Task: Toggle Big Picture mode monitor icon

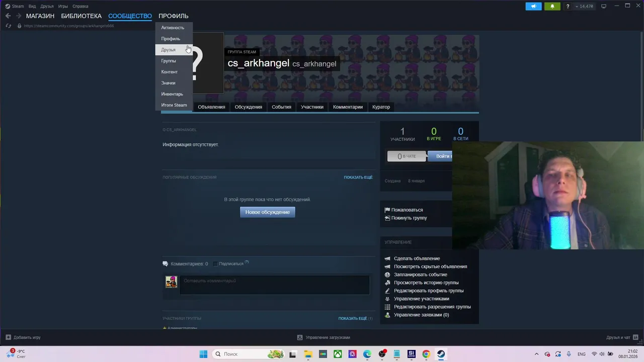Action: tap(604, 6)
